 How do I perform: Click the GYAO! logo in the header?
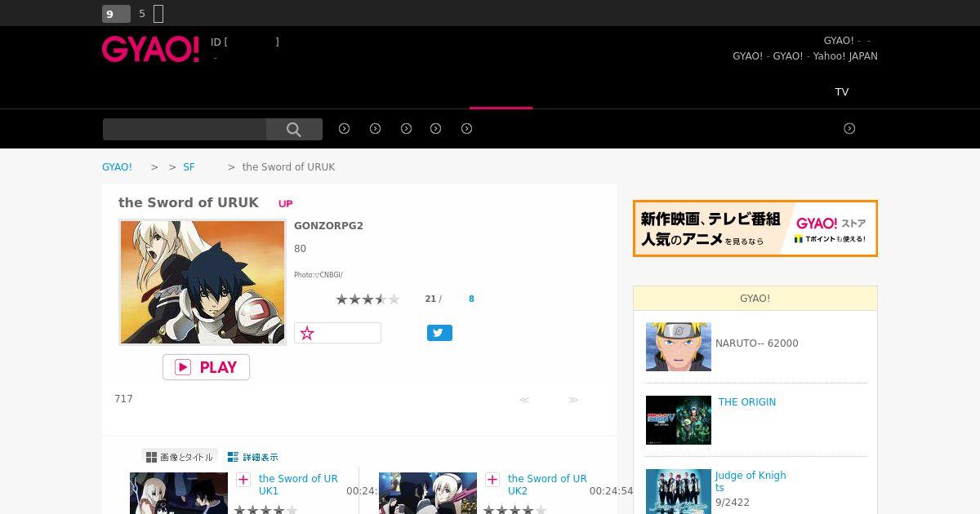pyautogui.click(x=150, y=49)
